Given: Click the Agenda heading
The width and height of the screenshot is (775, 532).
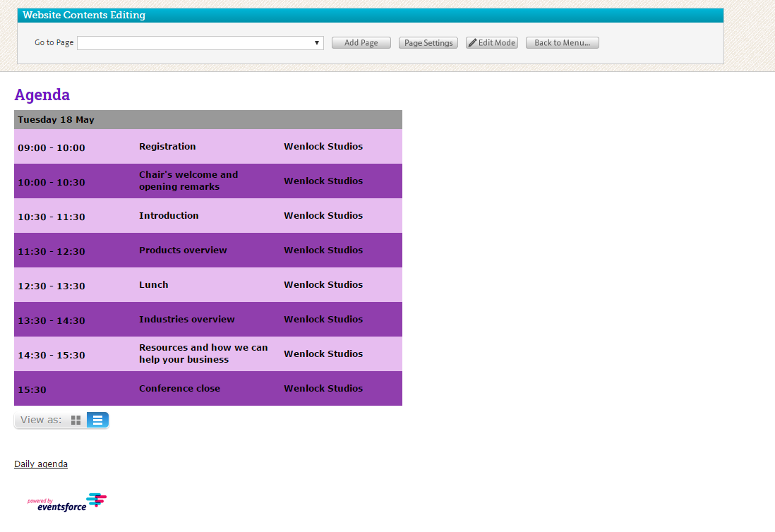Looking at the screenshot, I should (x=42, y=95).
